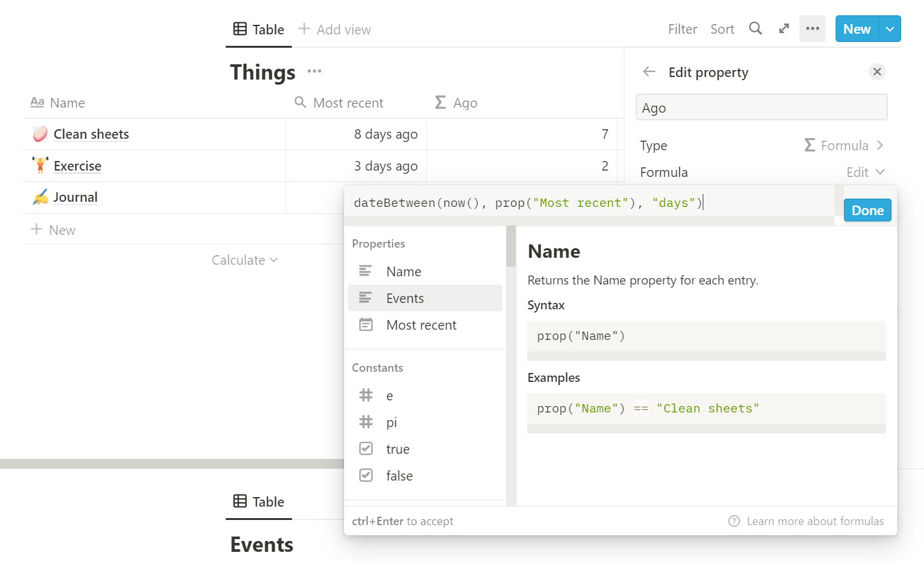This screenshot has height=562, width=924.
Task: Open Learn more about formulas link
Action: tap(815, 521)
